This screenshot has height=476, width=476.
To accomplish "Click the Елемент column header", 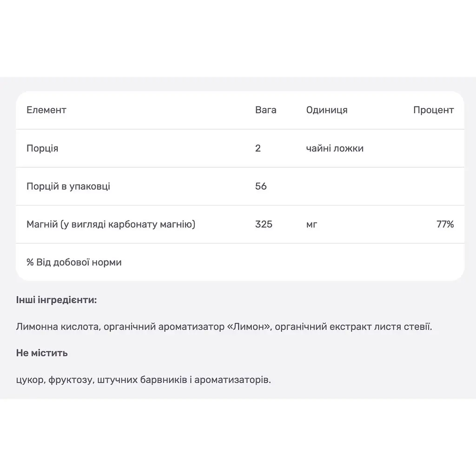I will click(x=46, y=110).
